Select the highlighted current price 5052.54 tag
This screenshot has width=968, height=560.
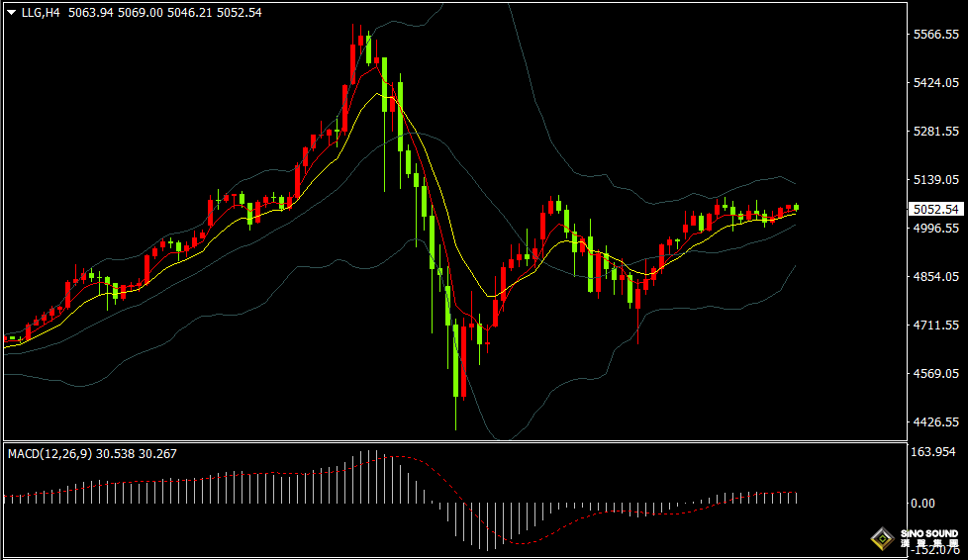[935, 210]
